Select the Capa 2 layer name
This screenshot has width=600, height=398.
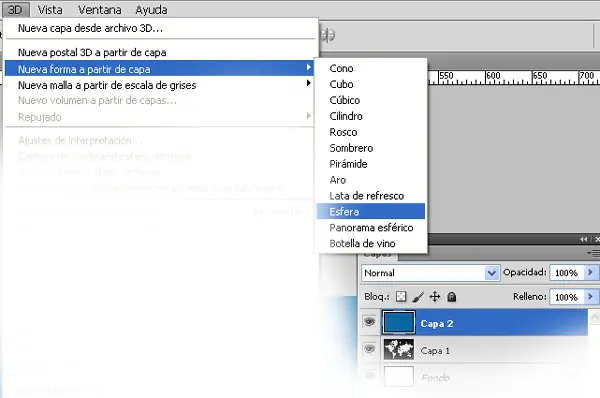click(x=437, y=324)
